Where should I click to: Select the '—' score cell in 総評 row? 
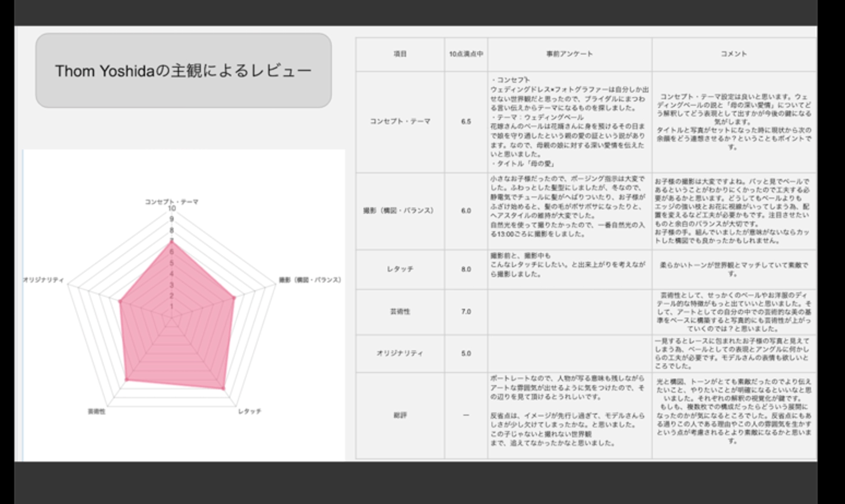pos(466,415)
